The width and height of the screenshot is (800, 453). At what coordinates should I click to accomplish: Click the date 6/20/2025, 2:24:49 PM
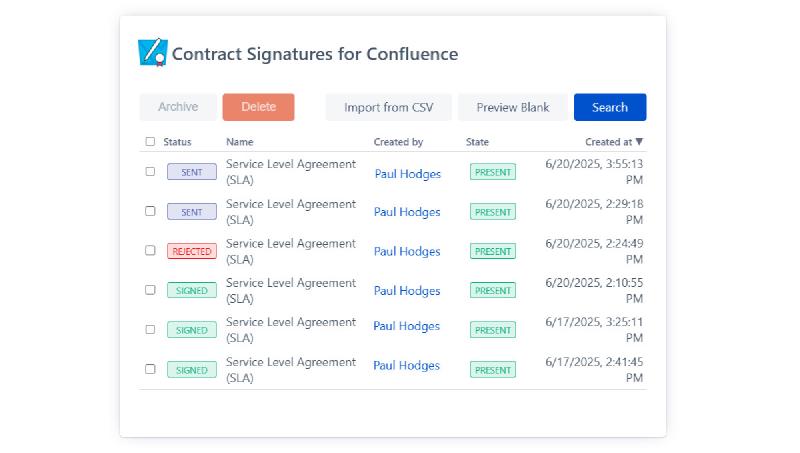(x=594, y=251)
